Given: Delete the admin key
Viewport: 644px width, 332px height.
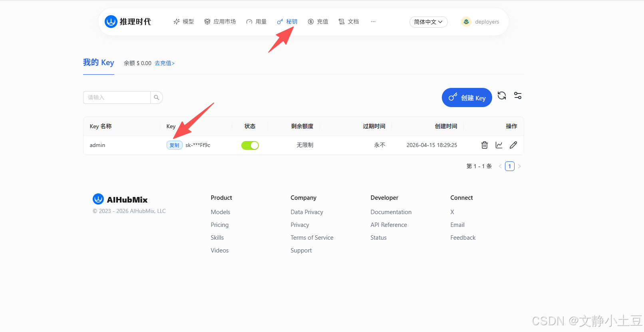Looking at the screenshot, I should pyautogui.click(x=485, y=145).
